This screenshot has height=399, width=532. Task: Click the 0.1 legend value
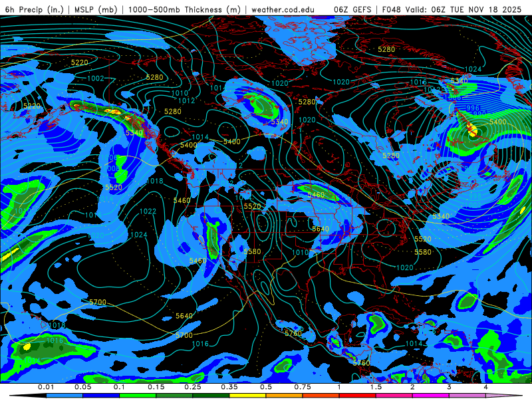[119, 387]
